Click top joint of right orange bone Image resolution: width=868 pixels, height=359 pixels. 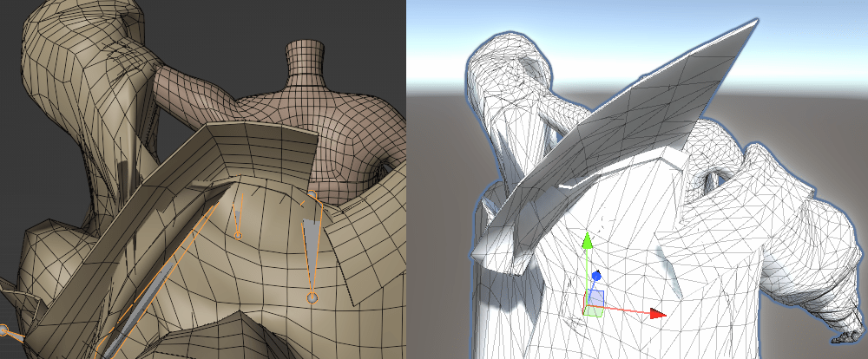(303, 204)
